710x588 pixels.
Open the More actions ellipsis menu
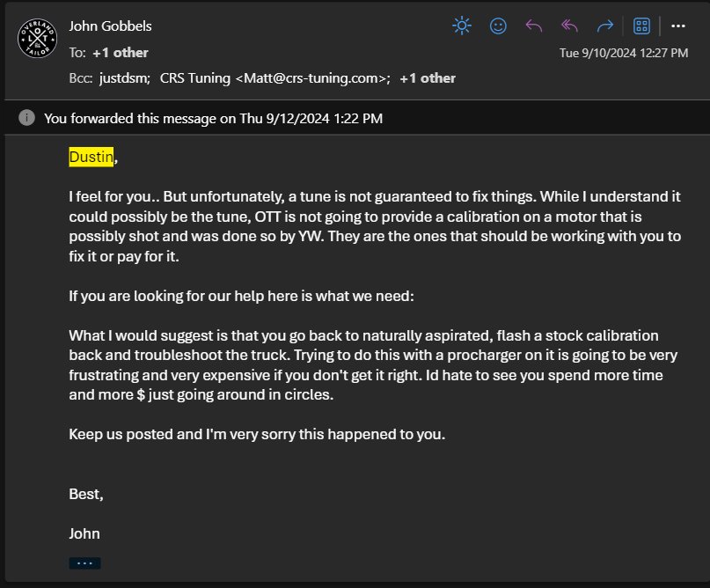677,26
